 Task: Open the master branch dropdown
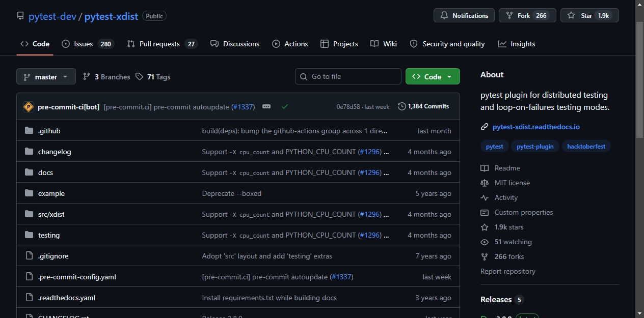pyautogui.click(x=46, y=77)
